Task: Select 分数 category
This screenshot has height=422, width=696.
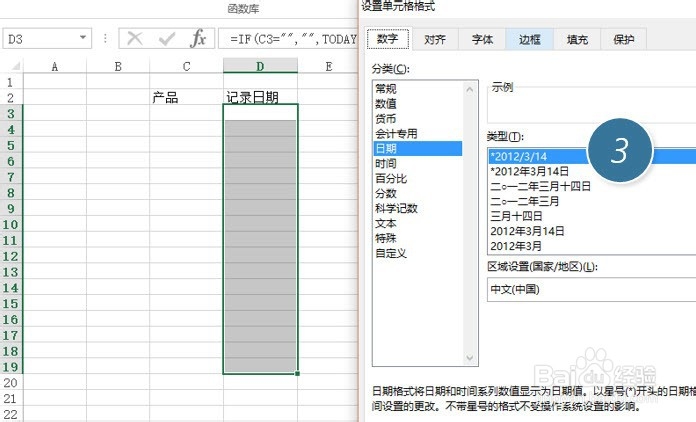Action: pyautogui.click(x=386, y=193)
